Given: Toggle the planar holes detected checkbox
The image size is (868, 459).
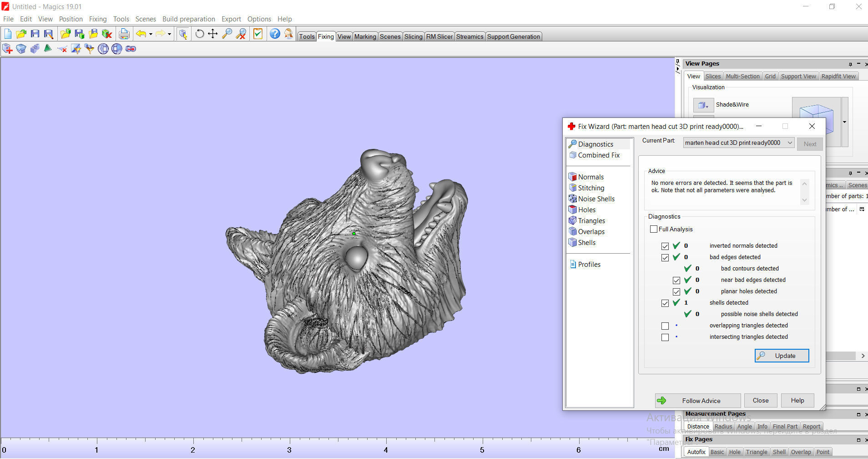Looking at the screenshot, I should click(x=676, y=291).
